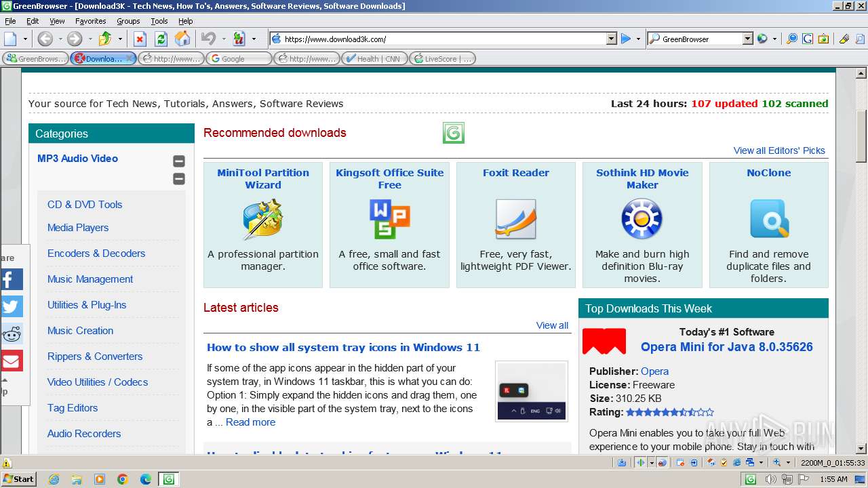The width and height of the screenshot is (868, 488).
Task: Click the Sothink HD Movie Maker gear icon
Action: click(x=642, y=219)
